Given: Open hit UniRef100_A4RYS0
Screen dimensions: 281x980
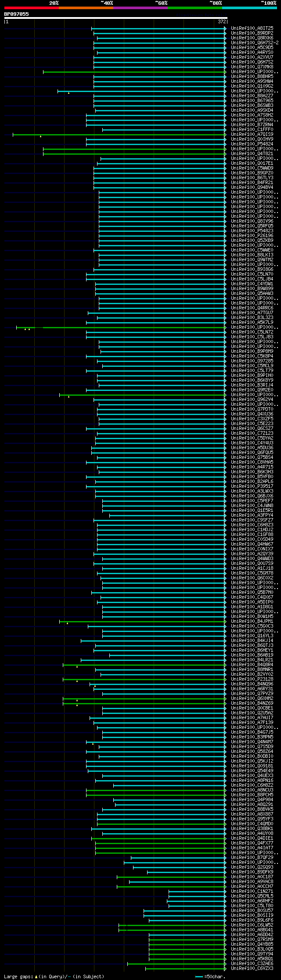Looking at the screenshot, I should pos(252,52).
